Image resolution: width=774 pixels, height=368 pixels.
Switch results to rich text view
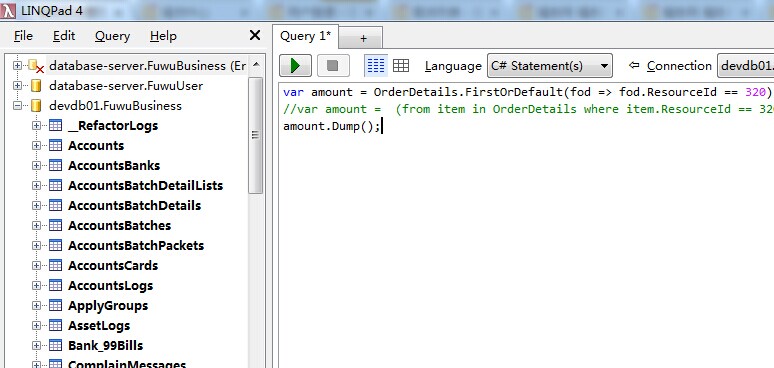[376, 66]
